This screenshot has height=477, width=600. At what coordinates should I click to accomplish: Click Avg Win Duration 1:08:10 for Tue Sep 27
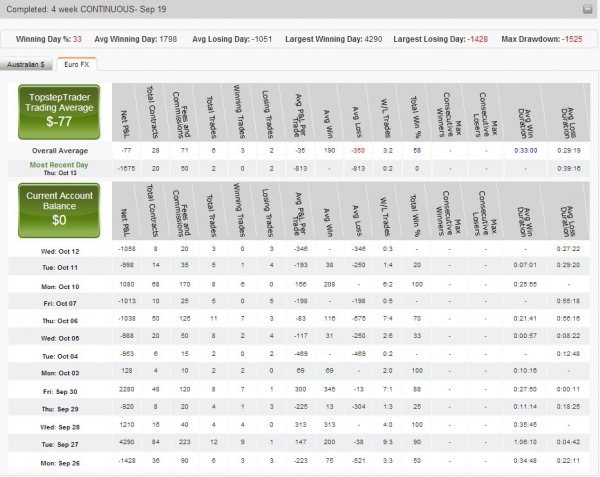tap(525, 442)
